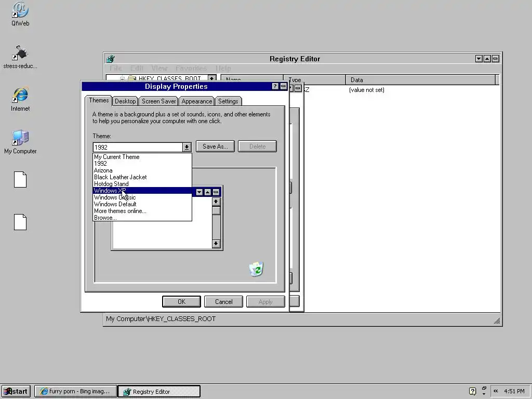Choose the Windows Classic theme
Viewport: 532px width, 399px height.
tap(142, 197)
